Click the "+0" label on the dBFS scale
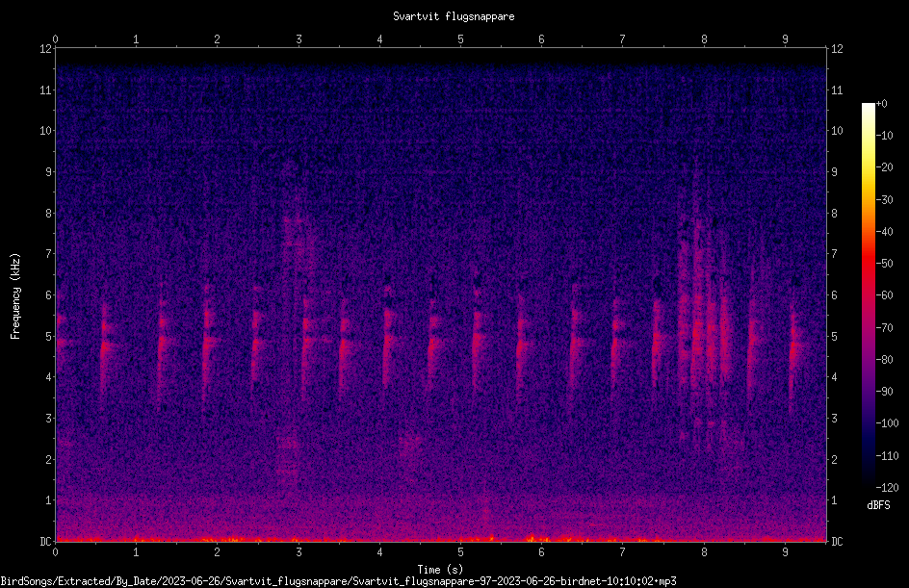 click(x=881, y=104)
